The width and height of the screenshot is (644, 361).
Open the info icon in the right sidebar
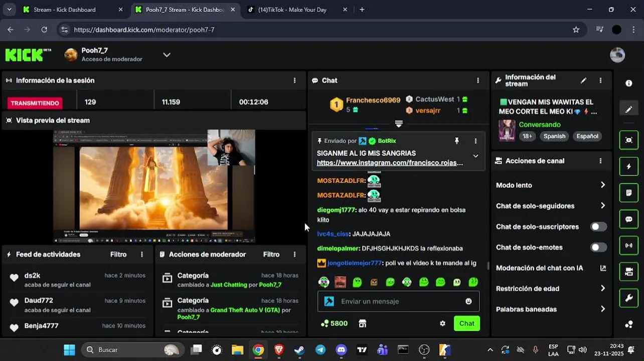(x=628, y=83)
